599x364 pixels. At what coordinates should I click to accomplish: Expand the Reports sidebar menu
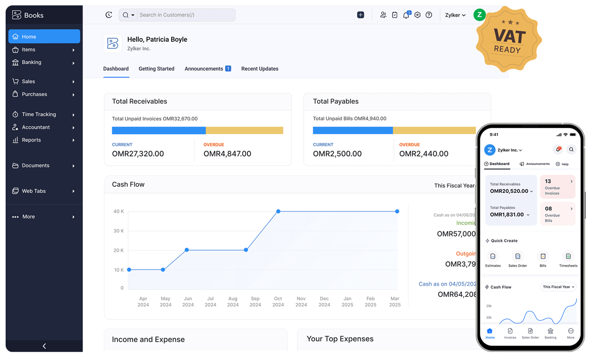44,140
